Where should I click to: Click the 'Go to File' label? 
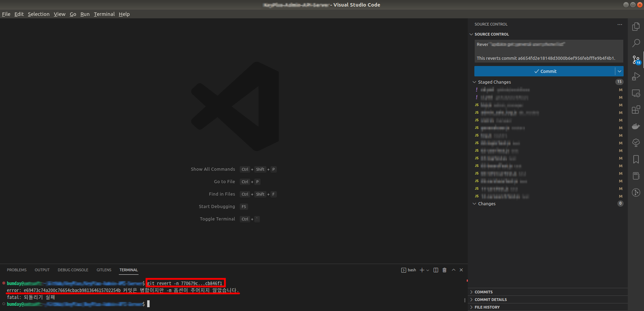[225, 182]
